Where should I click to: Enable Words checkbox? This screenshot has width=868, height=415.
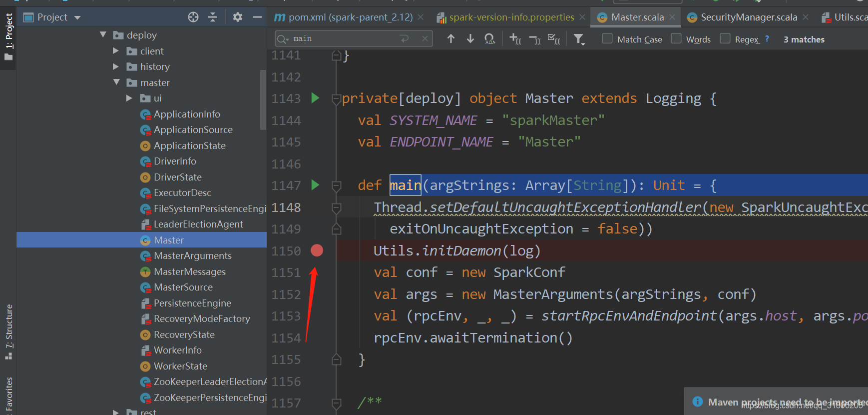click(x=676, y=38)
